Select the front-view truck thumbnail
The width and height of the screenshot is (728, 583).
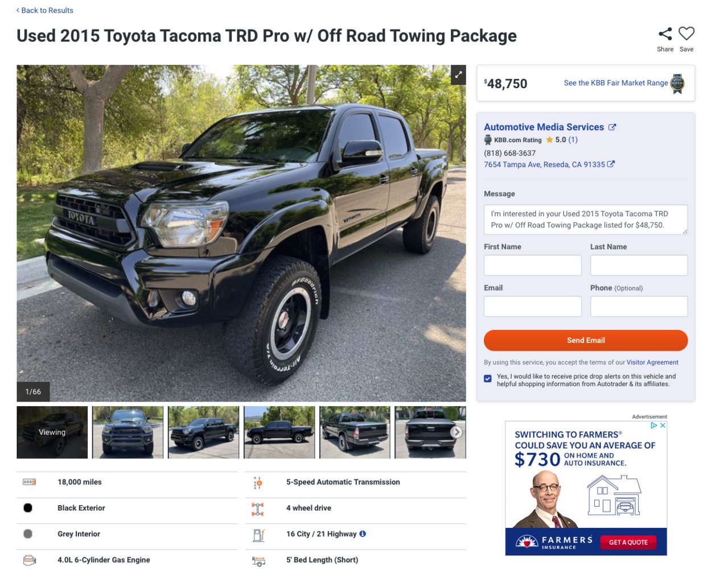coord(128,432)
